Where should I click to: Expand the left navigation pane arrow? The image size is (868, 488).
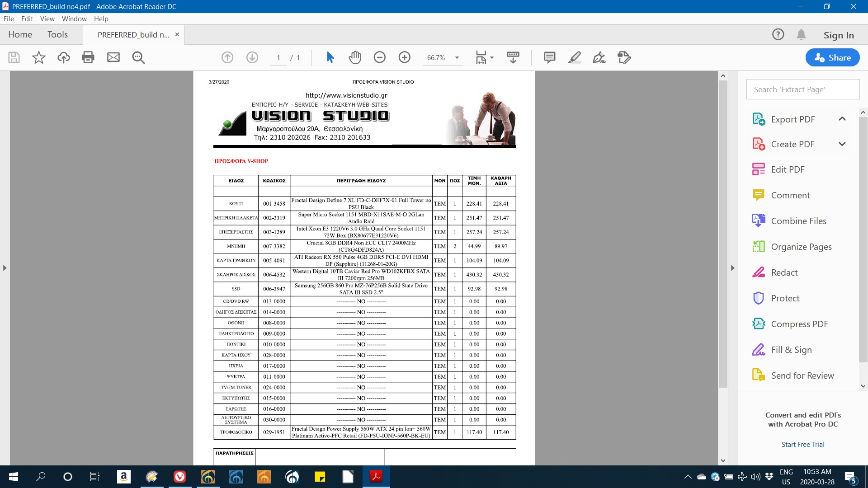point(5,268)
